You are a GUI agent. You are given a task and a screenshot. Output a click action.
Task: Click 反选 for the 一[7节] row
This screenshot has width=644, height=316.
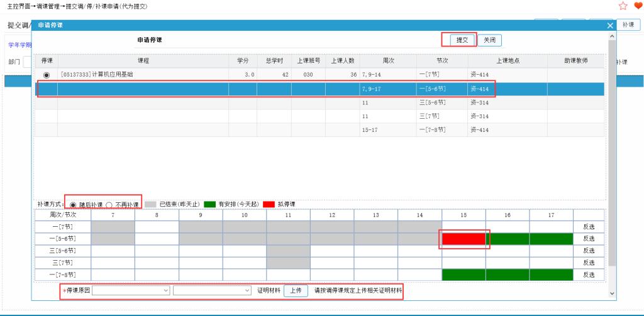click(x=589, y=227)
